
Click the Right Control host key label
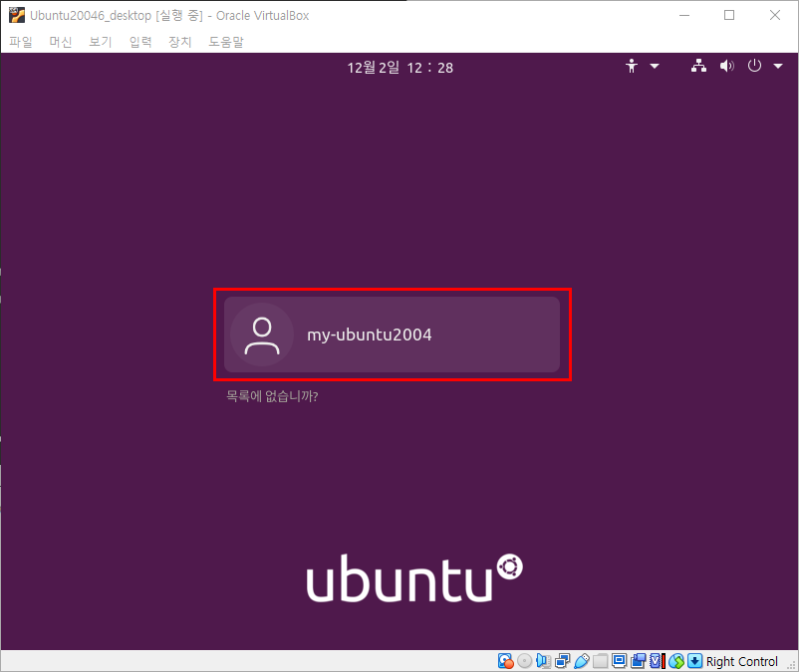742,661
